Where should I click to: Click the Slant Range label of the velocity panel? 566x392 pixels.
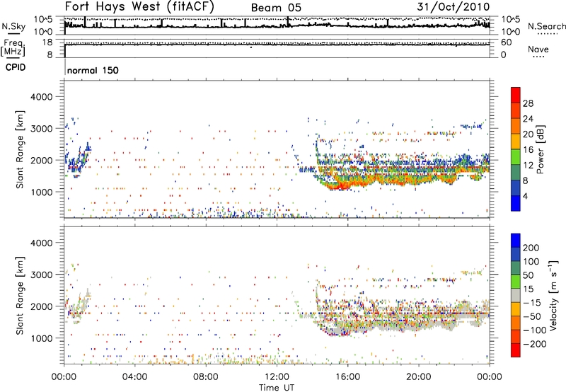[x=20, y=296]
